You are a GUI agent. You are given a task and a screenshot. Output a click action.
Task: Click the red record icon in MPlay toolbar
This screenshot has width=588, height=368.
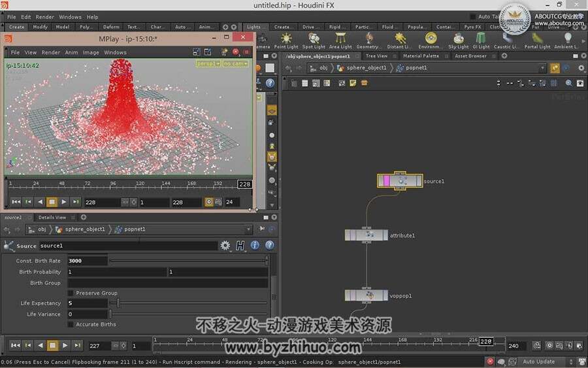point(235,52)
